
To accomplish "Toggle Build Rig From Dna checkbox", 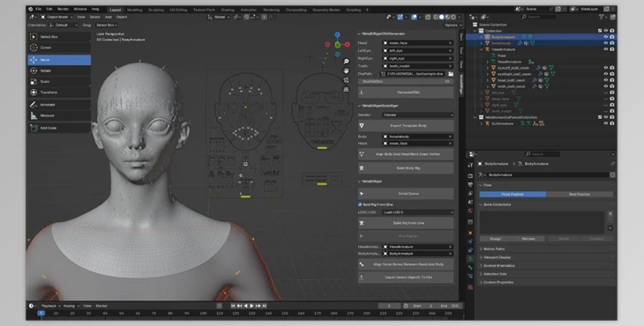I will 360,204.
